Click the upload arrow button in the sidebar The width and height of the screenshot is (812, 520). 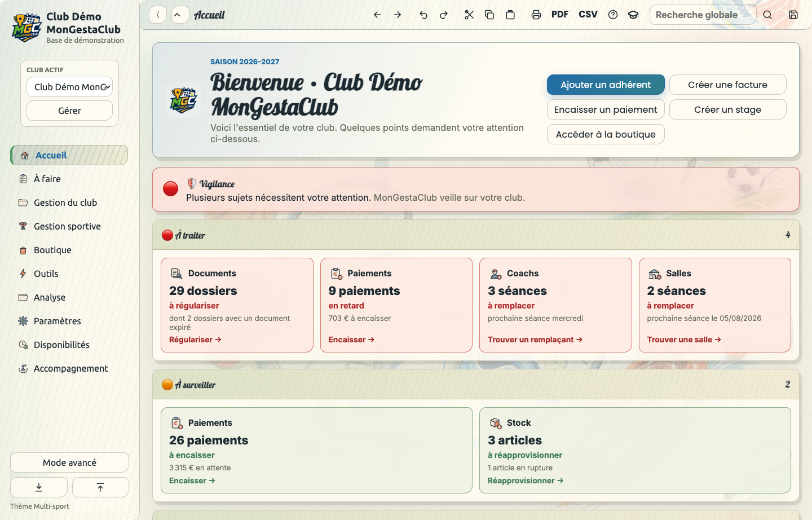pyautogui.click(x=100, y=487)
